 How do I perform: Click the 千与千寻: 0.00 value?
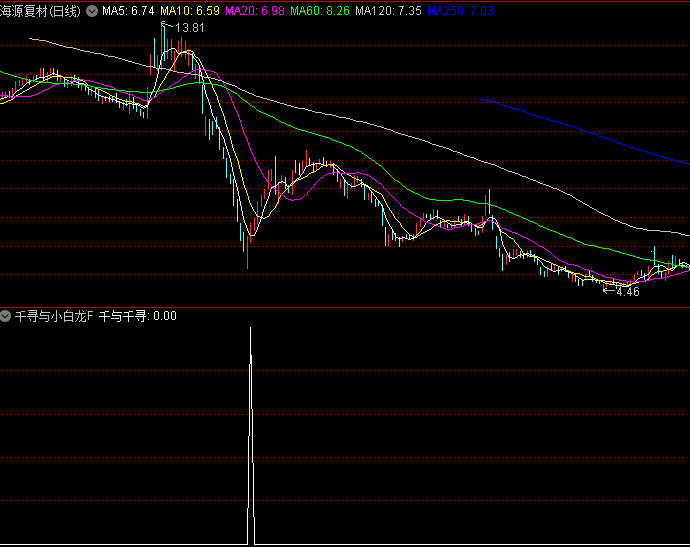[138, 316]
